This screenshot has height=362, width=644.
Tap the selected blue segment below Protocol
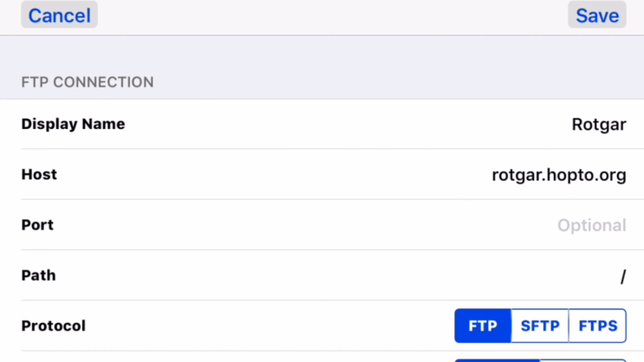pos(497,360)
